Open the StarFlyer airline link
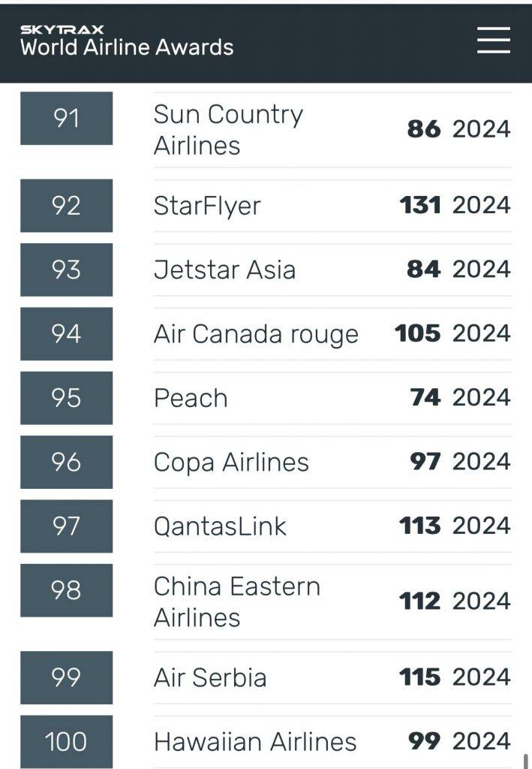The image size is (532, 769). [207, 206]
